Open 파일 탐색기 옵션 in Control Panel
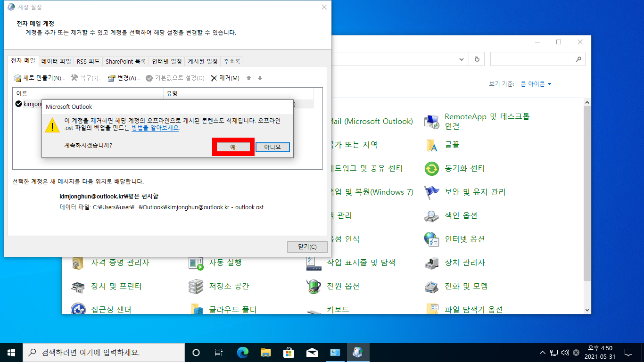The image size is (644, 362). click(464, 309)
